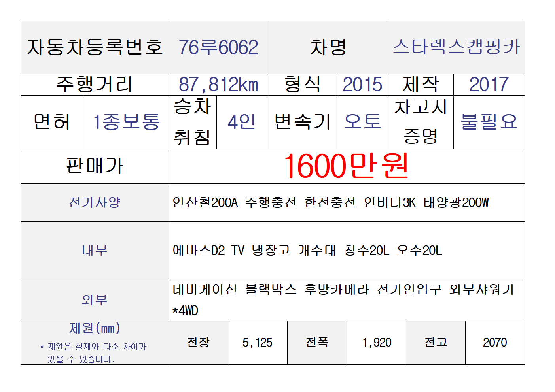Select the 자동차등록번호 header cell
555x392 pixels.
(95, 47)
